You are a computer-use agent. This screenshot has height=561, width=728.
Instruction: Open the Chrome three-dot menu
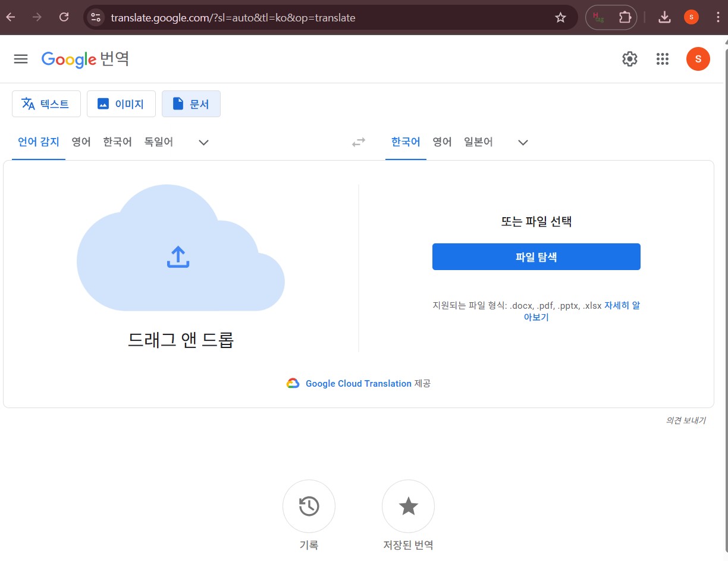pyautogui.click(x=718, y=17)
